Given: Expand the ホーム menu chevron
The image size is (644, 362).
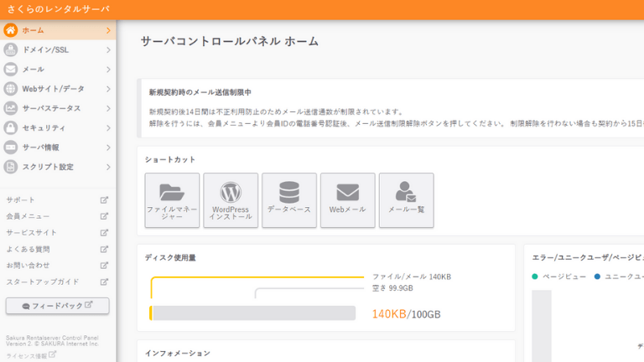Looking at the screenshot, I should point(108,30).
